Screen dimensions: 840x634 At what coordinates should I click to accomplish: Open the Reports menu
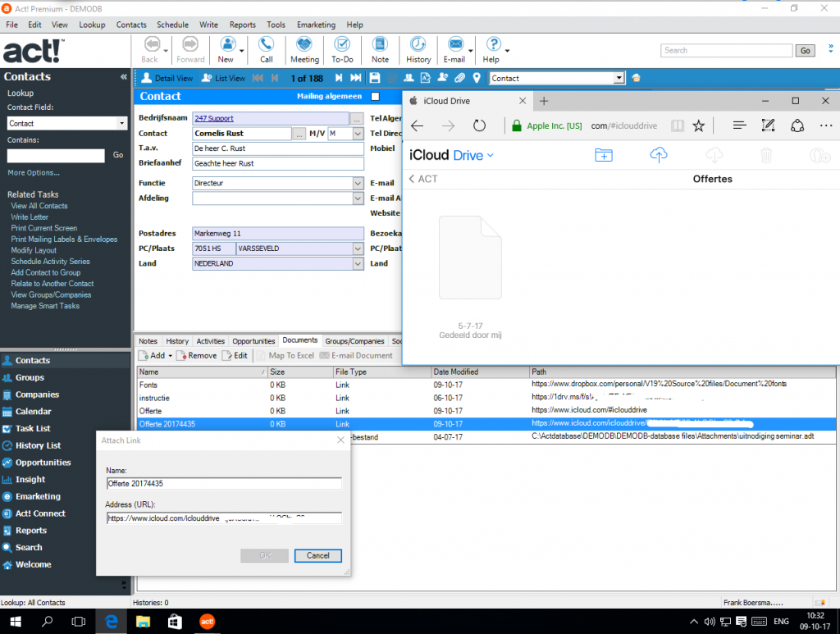(242, 25)
